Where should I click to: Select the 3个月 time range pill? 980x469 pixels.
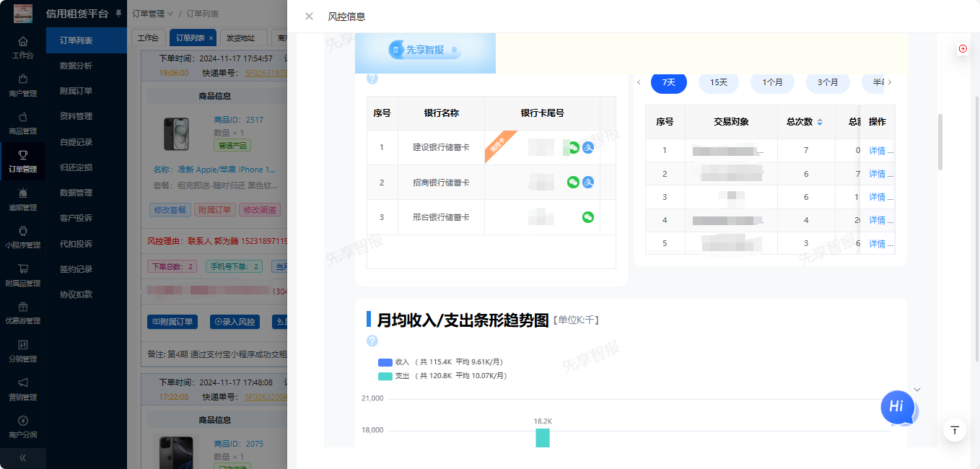(828, 82)
